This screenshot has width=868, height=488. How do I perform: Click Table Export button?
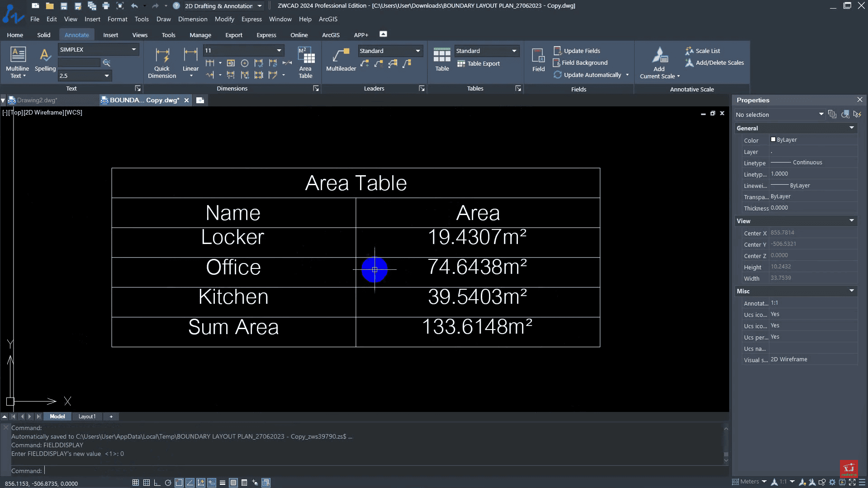click(479, 63)
